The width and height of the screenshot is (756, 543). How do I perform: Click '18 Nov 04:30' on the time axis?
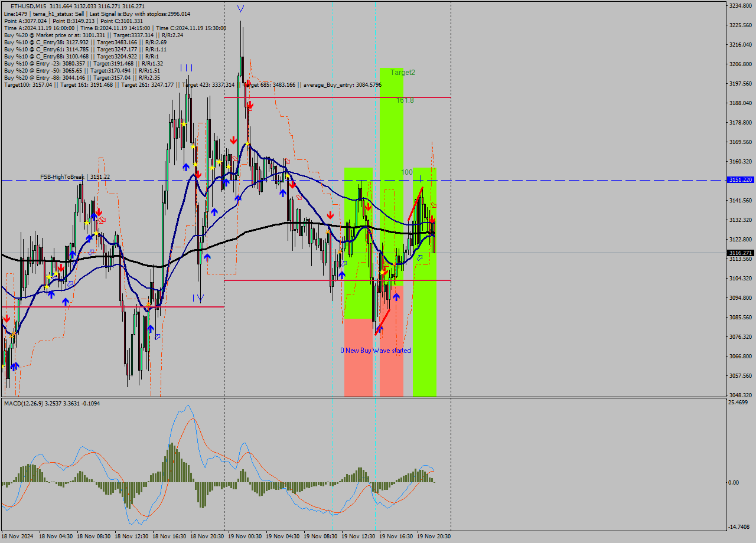point(56,537)
